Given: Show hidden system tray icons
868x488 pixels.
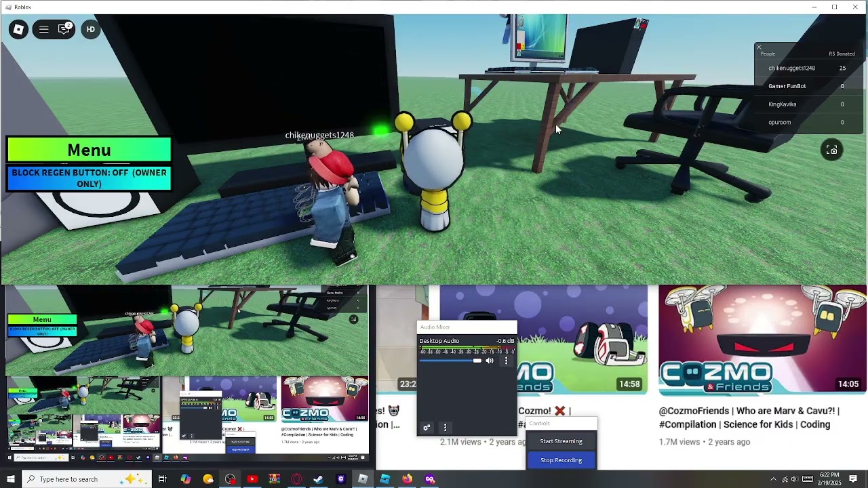Looking at the screenshot, I should pos(773,479).
